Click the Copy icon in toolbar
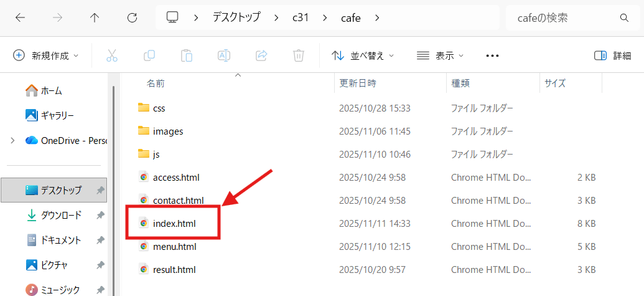The width and height of the screenshot is (644, 296). pos(149,55)
